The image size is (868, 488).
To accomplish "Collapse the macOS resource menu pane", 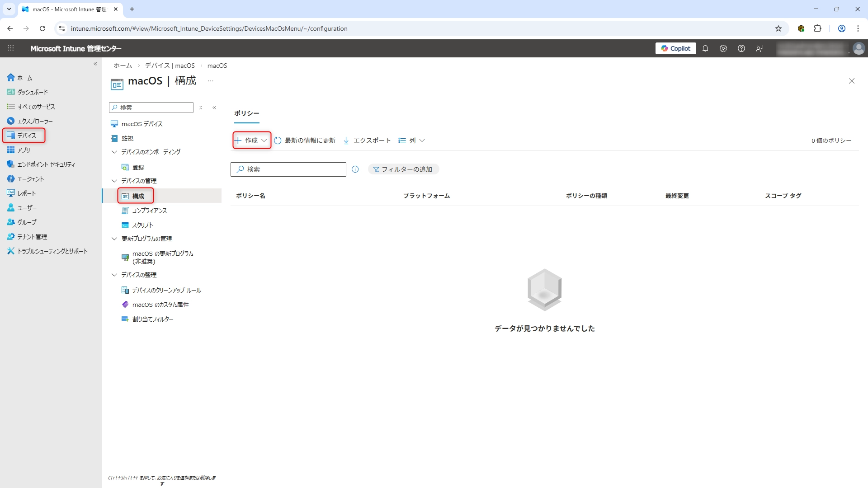I will coord(214,108).
